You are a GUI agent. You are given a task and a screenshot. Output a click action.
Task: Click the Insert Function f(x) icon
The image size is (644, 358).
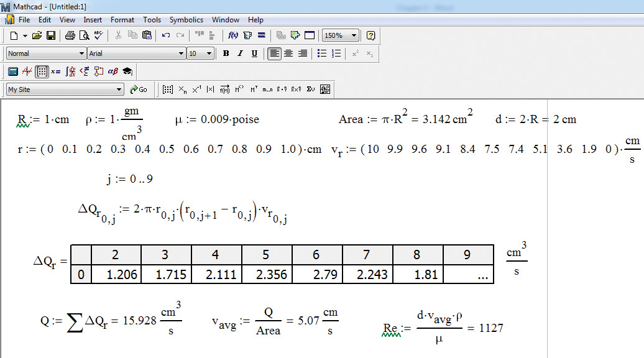233,35
